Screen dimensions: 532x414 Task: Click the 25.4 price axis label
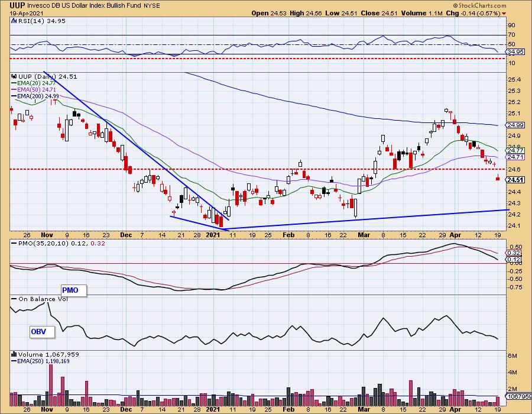pos(515,79)
